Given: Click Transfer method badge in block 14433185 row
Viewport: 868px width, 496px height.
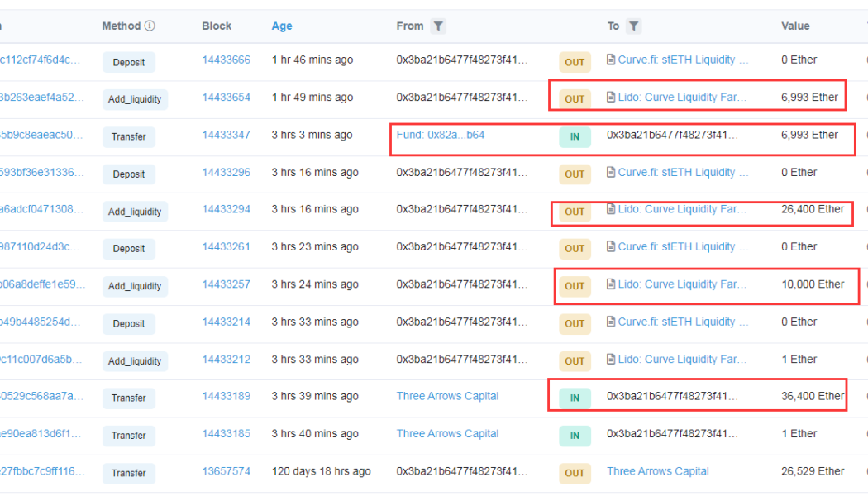Looking at the screenshot, I should 129,436.
